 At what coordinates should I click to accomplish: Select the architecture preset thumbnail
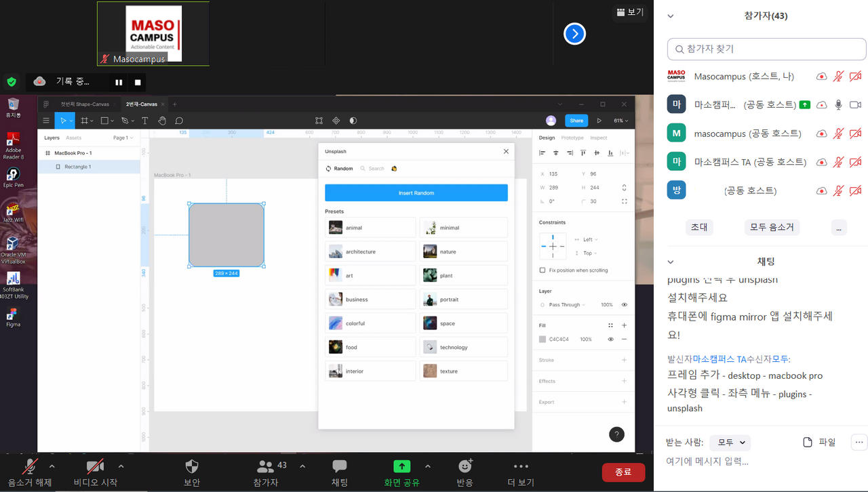coord(336,251)
